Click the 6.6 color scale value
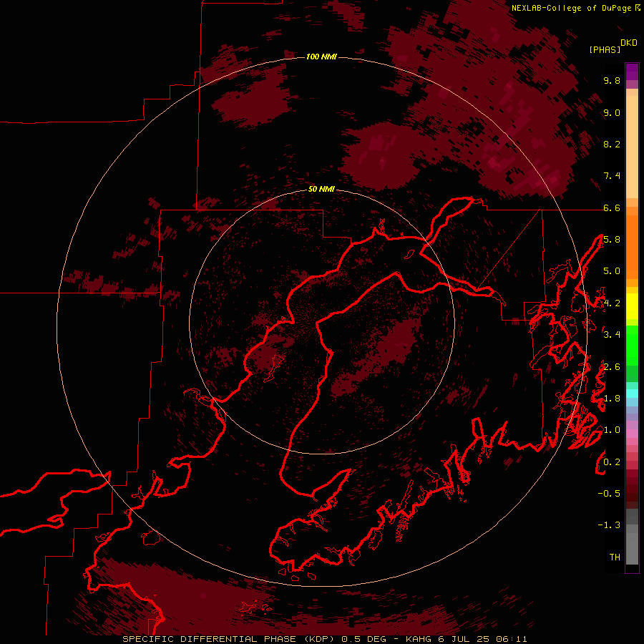This screenshot has width=644, height=644. coord(612,208)
